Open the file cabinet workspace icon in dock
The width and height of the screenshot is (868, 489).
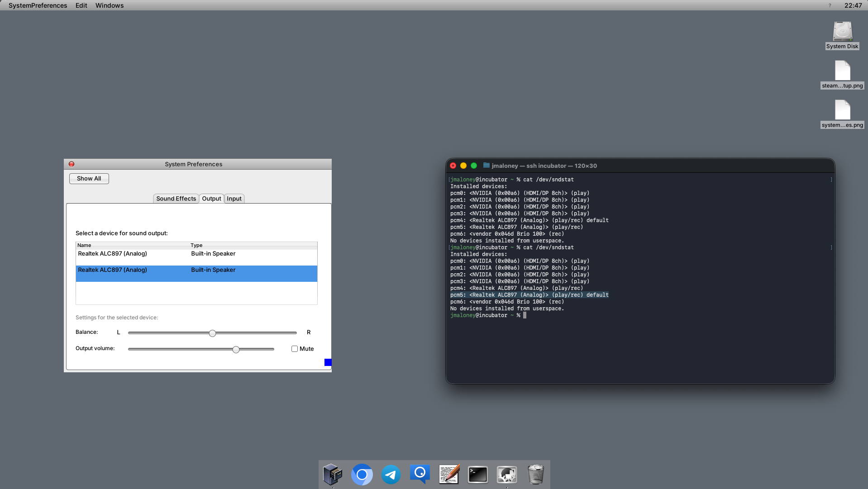coord(333,474)
